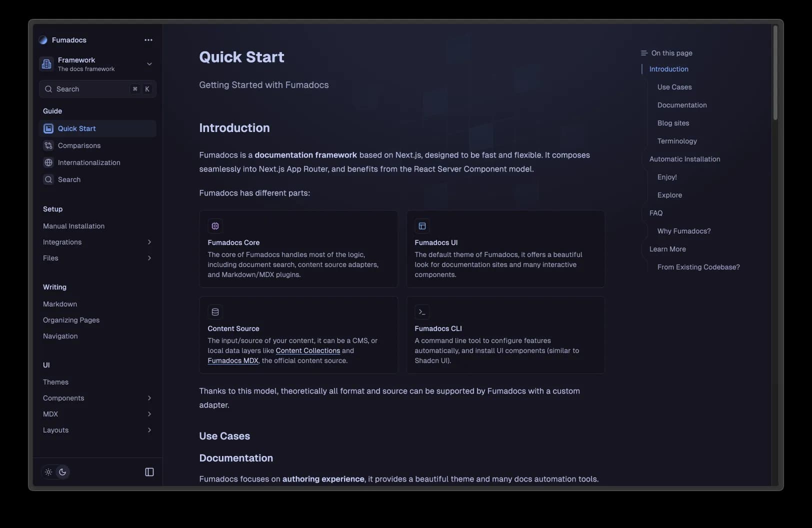Viewport: 812px width, 528px height.
Task: Expand the Components section chevron
Action: point(149,398)
